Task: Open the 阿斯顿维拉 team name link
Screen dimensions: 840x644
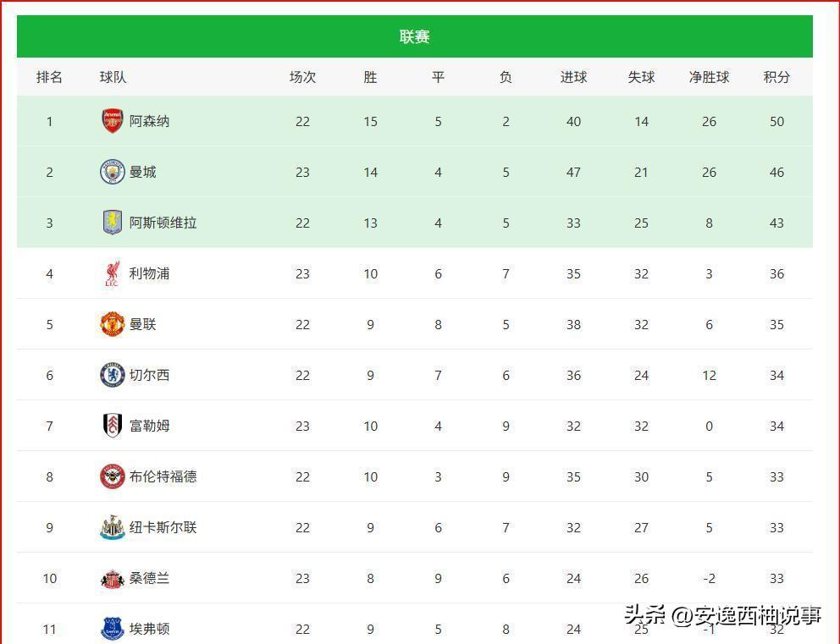Action: (163, 223)
